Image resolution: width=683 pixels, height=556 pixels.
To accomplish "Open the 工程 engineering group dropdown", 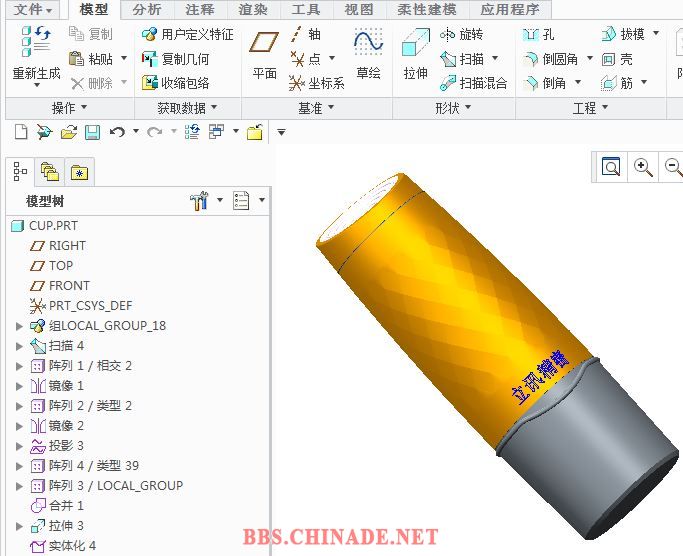I will (x=590, y=108).
